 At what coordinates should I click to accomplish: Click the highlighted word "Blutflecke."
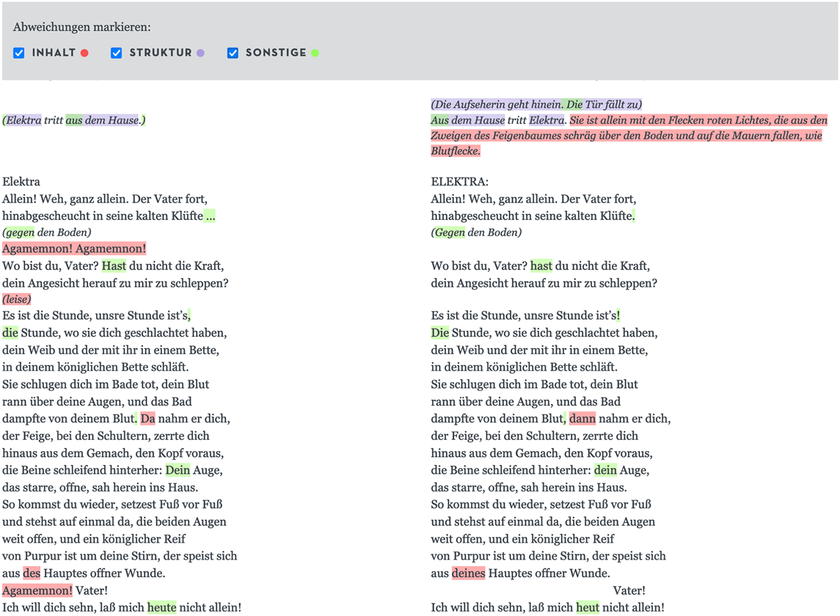tap(456, 151)
